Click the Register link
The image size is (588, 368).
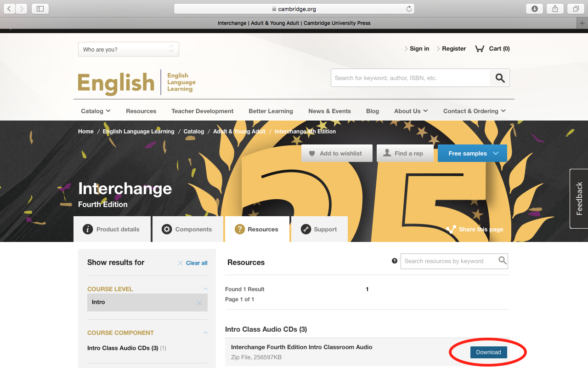454,49
